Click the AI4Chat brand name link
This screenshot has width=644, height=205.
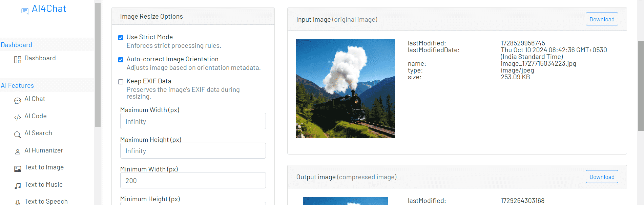point(49,9)
